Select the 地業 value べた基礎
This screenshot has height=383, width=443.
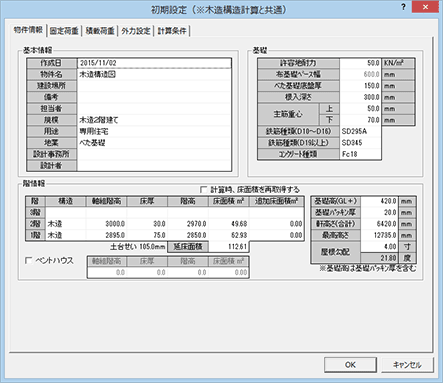(154, 143)
